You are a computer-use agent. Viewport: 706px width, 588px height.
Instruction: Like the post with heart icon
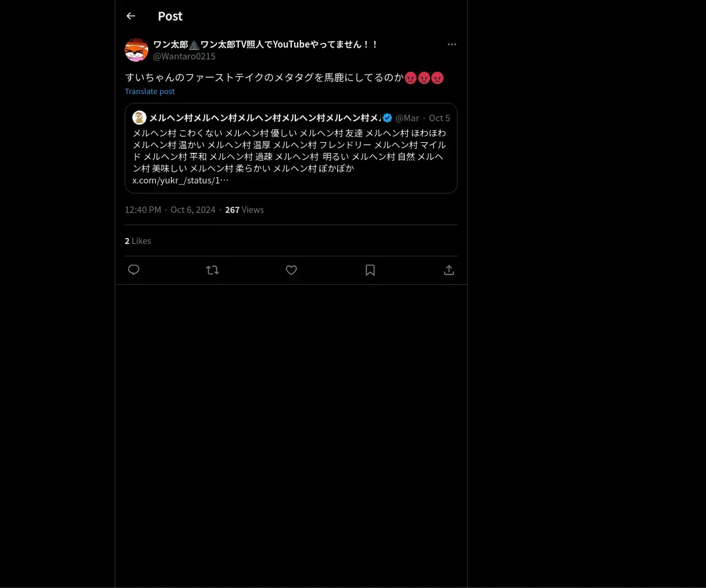click(x=291, y=270)
